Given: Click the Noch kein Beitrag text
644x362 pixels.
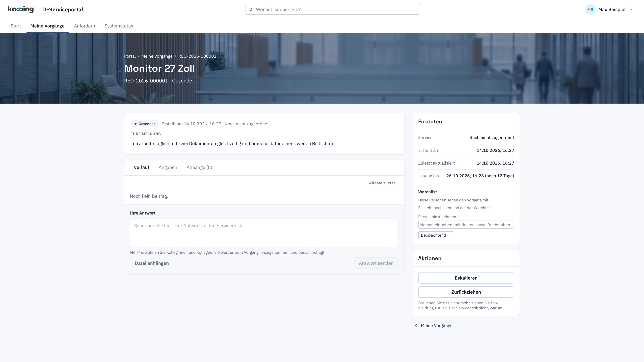Looking at the screenshot, I should 149,196.
